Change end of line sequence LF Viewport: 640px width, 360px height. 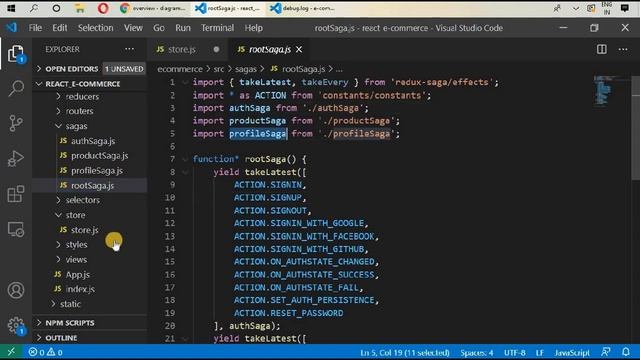tap(540, 352)
